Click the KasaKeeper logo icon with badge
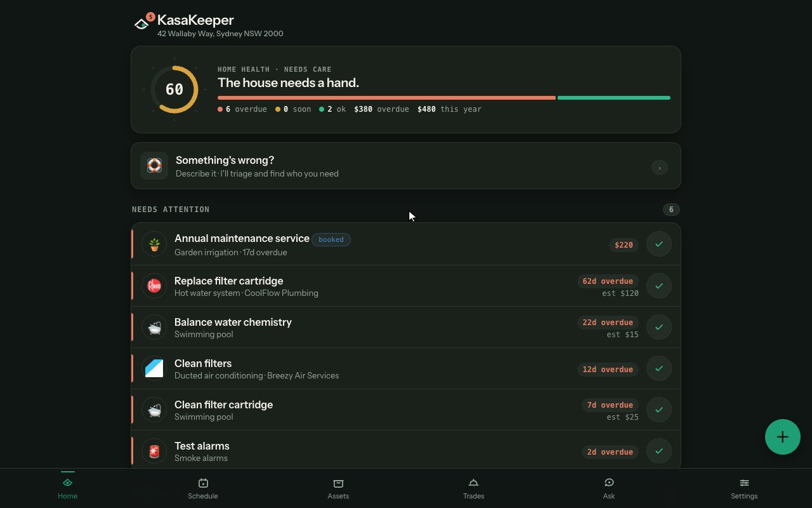 pyautogui.click(x=144, y=22)
